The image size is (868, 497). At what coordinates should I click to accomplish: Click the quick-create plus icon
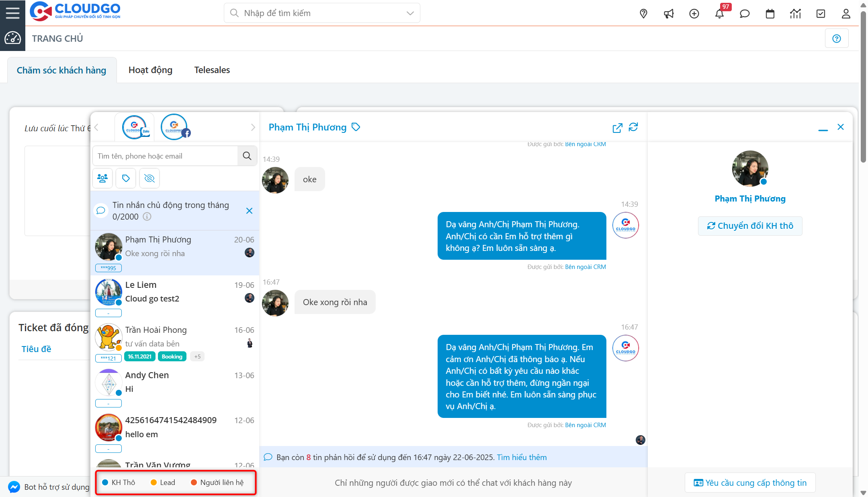tap(694, 13)
